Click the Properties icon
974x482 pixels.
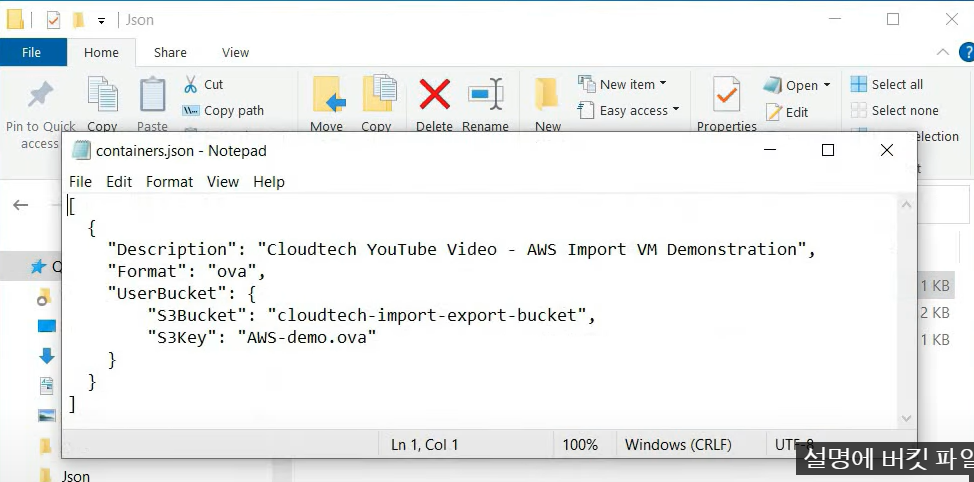click(726, 94)
